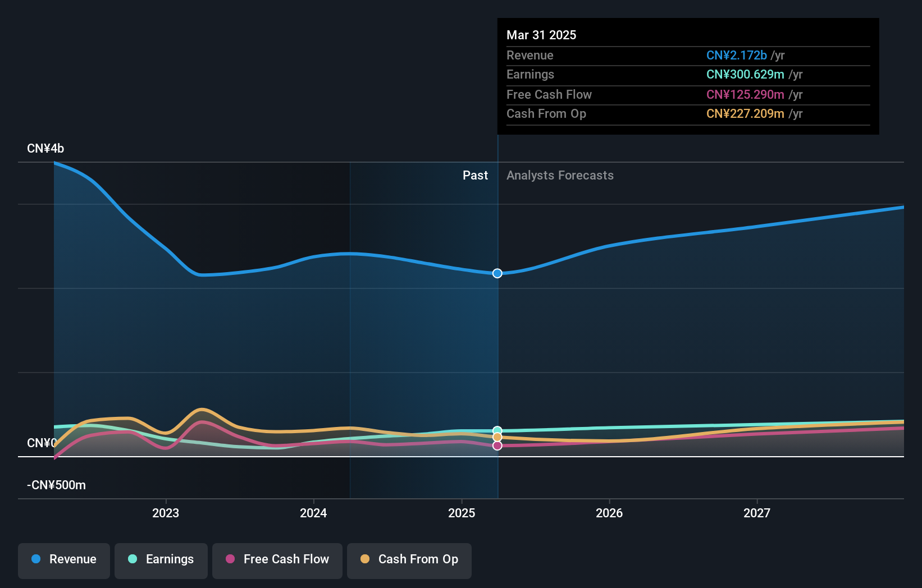Click the blue Revenue data point marker
Viewport: 922px width, 588px height.
(497, 273)
